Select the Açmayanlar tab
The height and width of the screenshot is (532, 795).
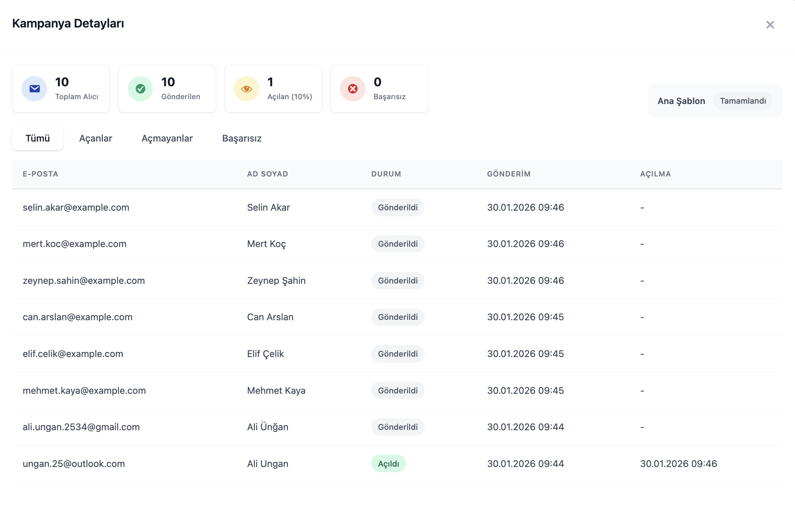167,138
